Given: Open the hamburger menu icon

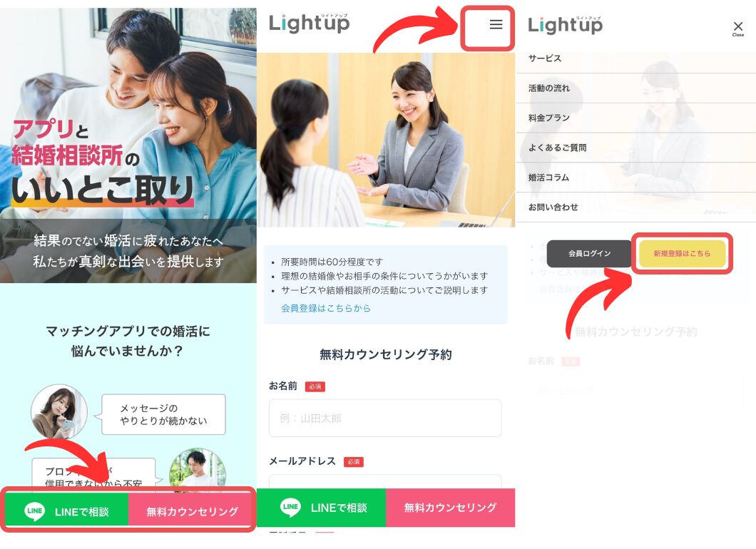Looking at the screenshot, I should point(496,24).
